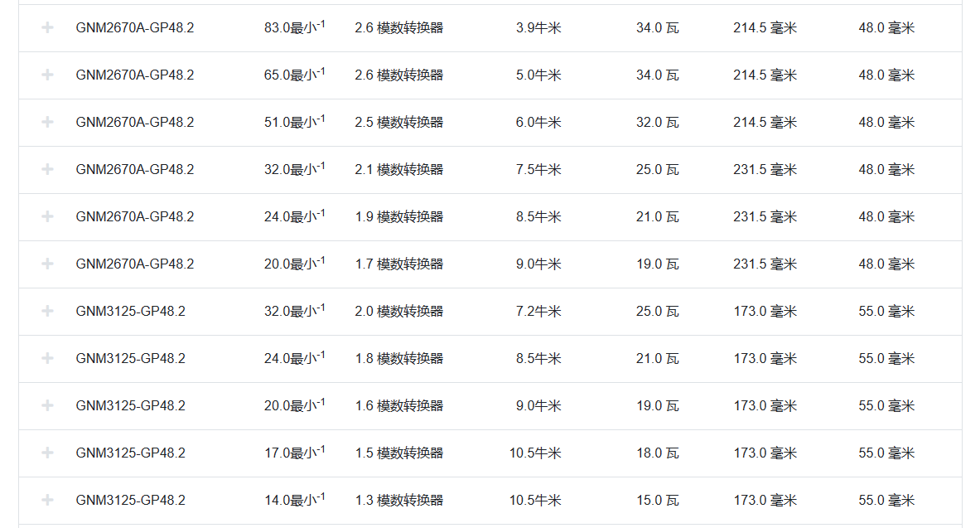The height and width of the screenshot is (528, 980).
Task: Click the 2.1 模数转换器 cell
Action: point(398,170)
